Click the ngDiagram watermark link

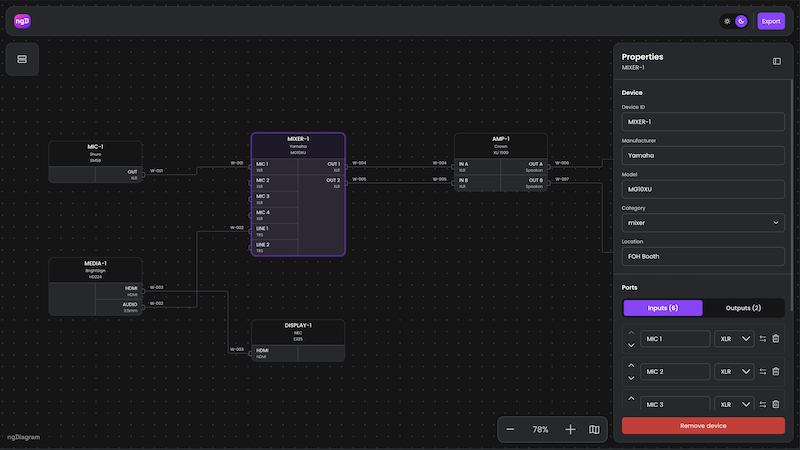(23, 437)
